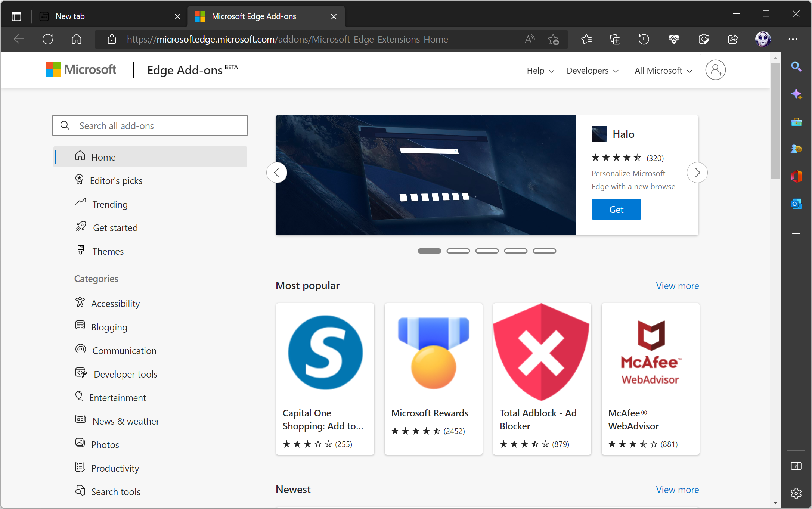Open the Get started section

(106, 228)
